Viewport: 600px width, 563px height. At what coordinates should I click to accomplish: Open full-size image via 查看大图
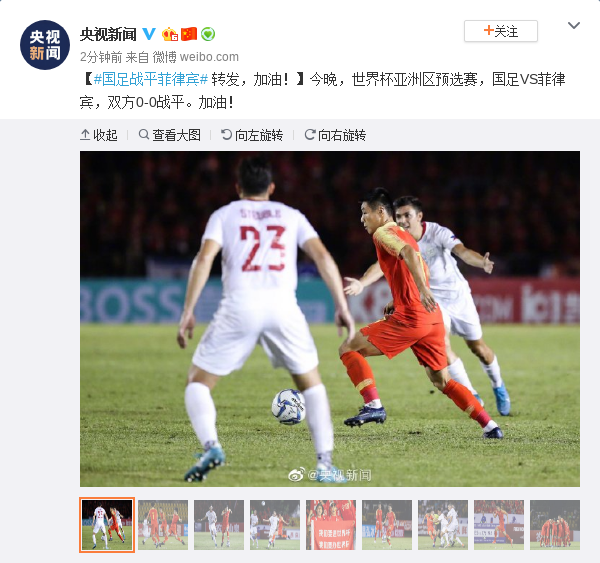(170, 135)
